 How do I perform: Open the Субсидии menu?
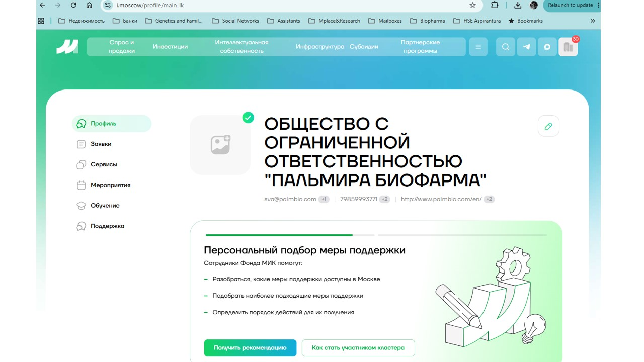(x=364, y=47)
